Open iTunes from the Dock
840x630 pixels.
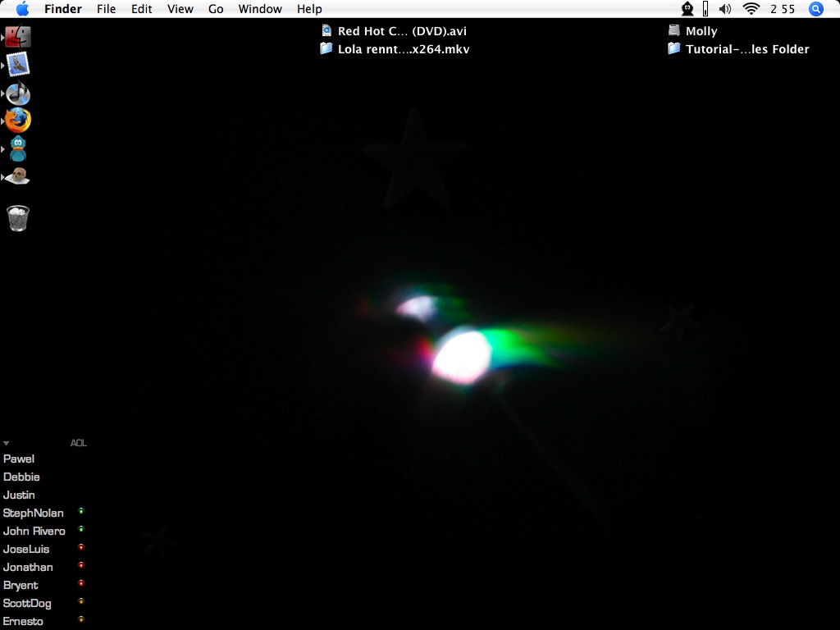pos(18,93)
